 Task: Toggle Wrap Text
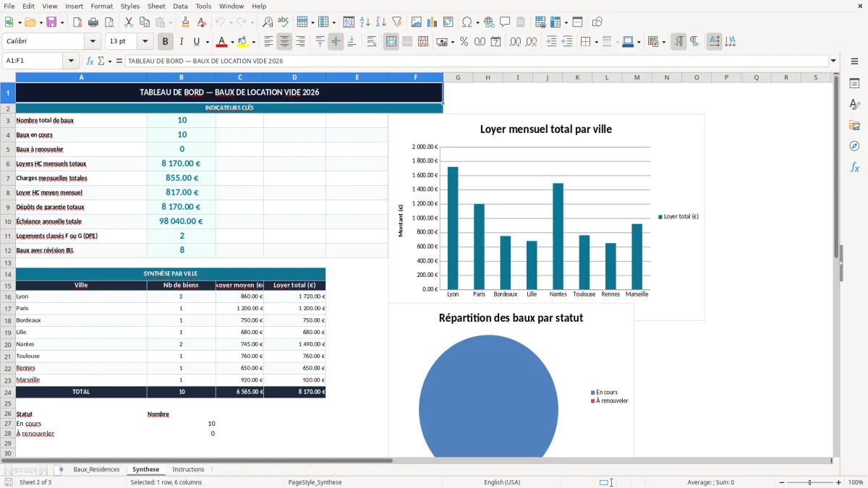(372, 42)
